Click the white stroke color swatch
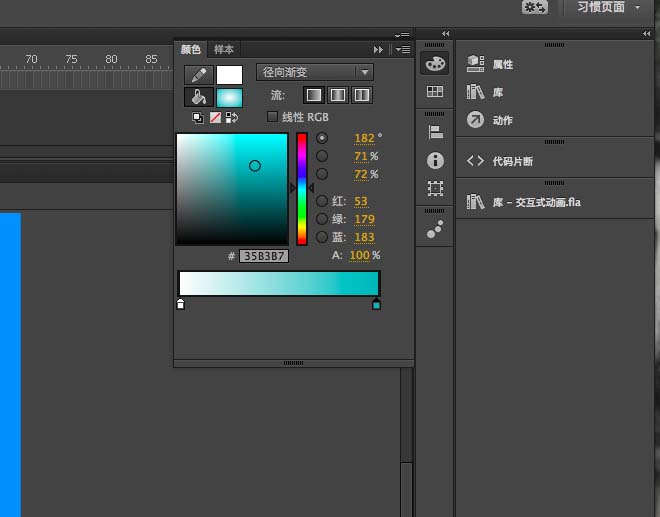 coord(229,75)
